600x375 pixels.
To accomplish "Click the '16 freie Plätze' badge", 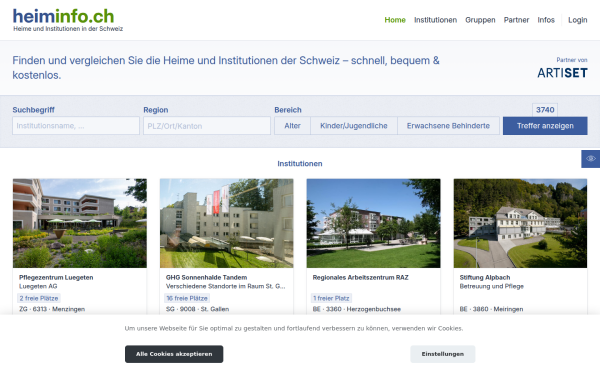I will pos(187,298).
